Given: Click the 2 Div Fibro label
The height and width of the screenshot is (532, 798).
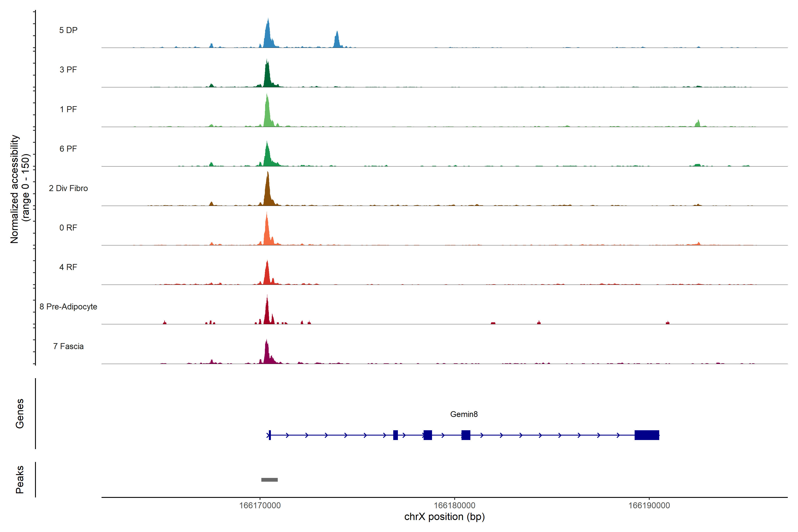Looking at the screenshot, I should coord(68,188).
